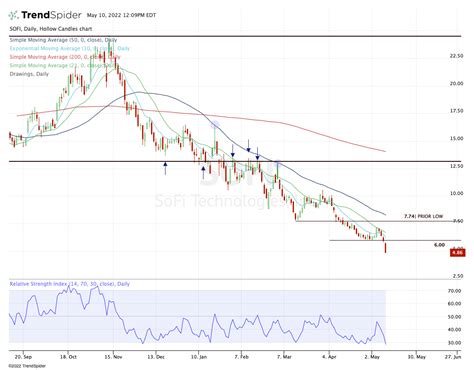Screen dimensions: 474x370
Task: Click the 17.50 price axis label
Action: point(456,111)
